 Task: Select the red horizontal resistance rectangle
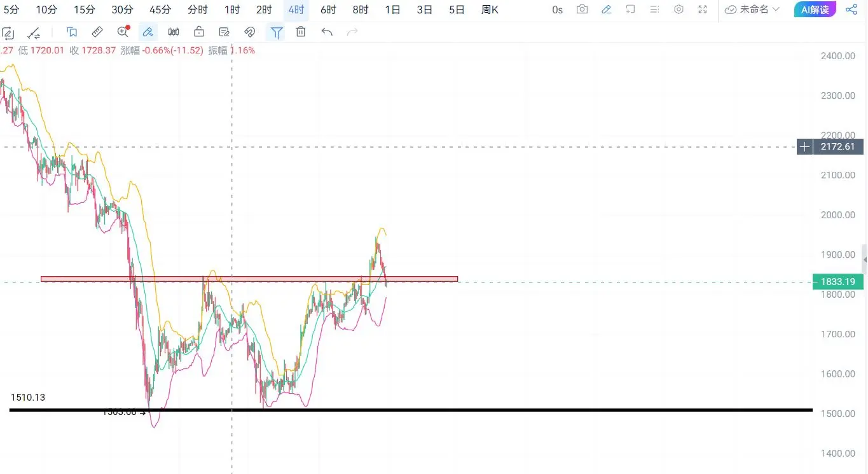[x=249, y=279]
